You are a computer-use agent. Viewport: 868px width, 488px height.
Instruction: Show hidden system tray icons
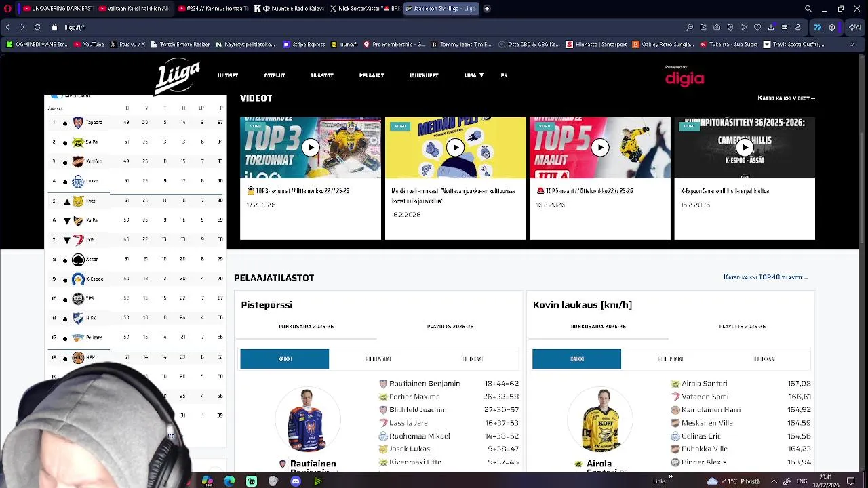pyautogui.click(x=774, y=481)
